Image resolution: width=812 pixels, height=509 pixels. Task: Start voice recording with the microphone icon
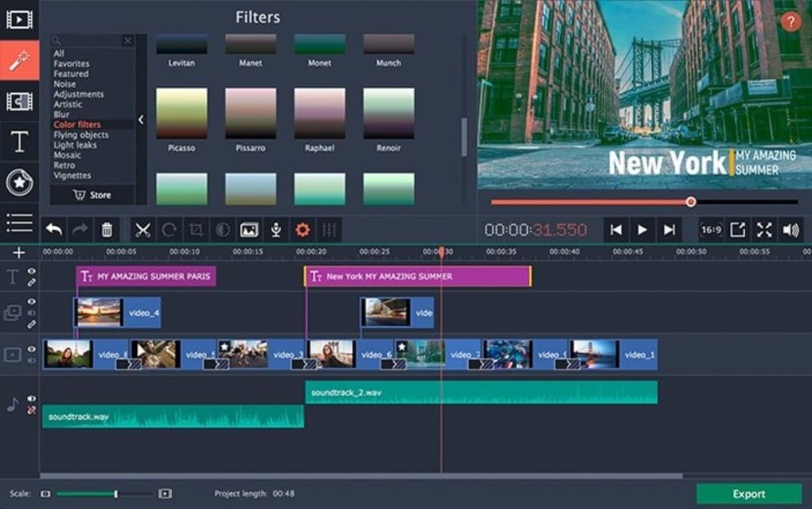pyautogui.click(x=275, y=230)
